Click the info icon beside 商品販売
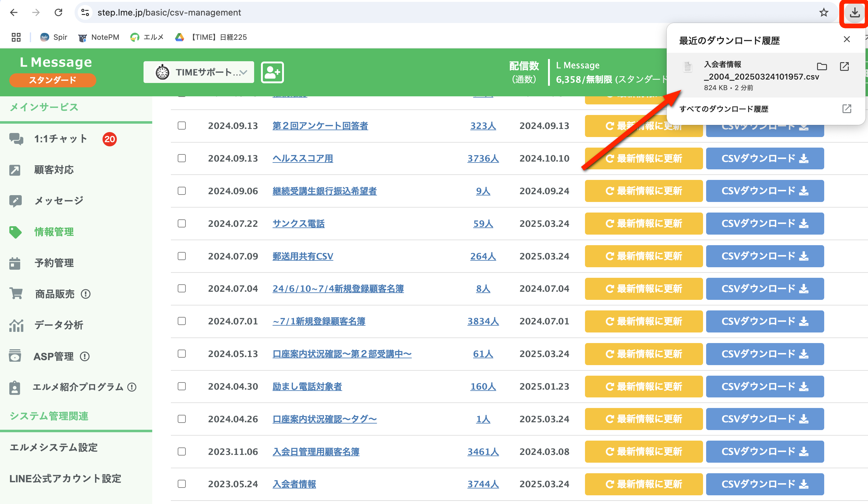The image size is (868, 504). [86, 294]
